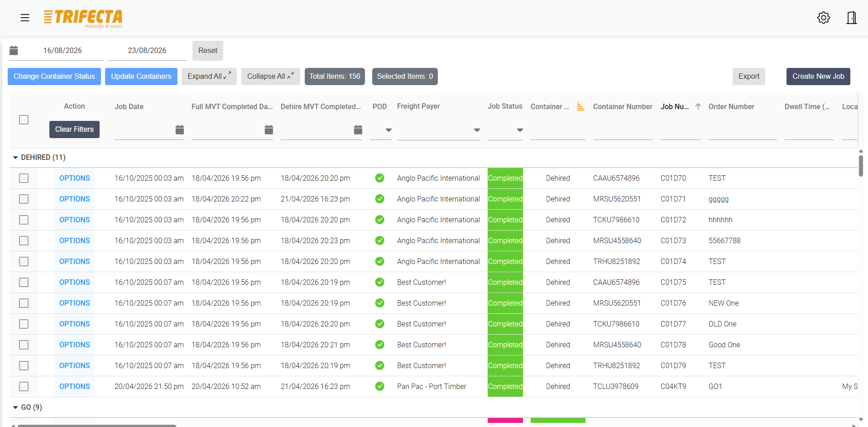Toggle Job Number ascending sort arrow
This screenshot has width=868, height=427.
[698, 106]
